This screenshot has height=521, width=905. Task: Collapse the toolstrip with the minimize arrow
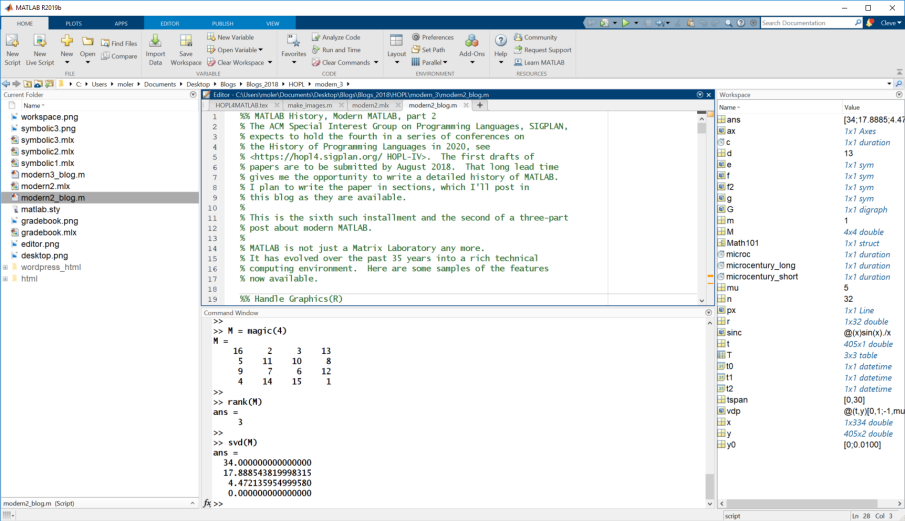point(899,72)
